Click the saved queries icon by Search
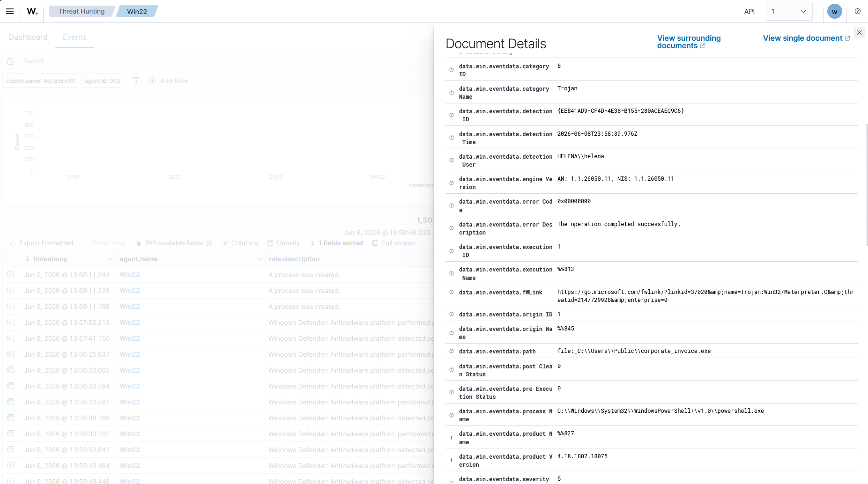 pos(11,61)
